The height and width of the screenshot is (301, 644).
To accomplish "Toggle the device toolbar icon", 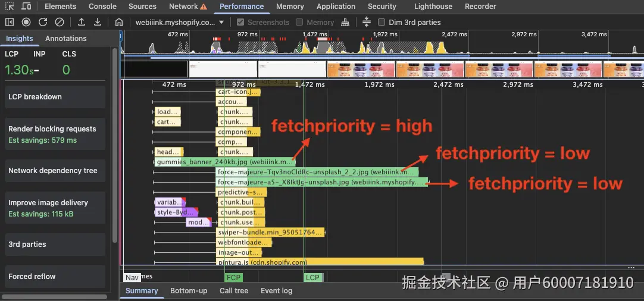I will [x=26, y=6].
